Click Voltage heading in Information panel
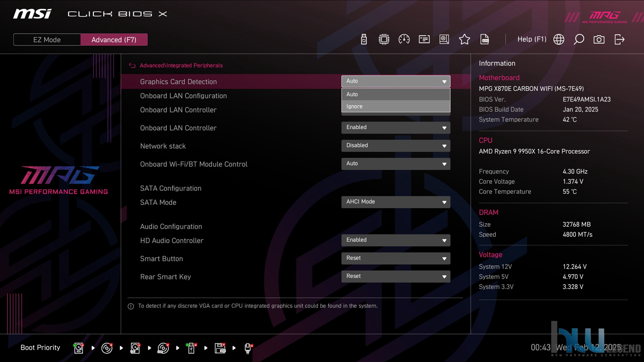The height and width of the screenshot is (362, 644). point(491,255)
